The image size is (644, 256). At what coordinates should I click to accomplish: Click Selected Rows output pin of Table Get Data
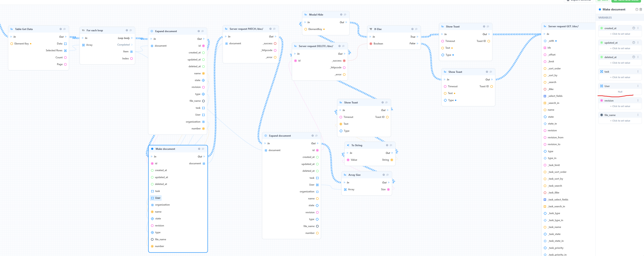[65, 50]
